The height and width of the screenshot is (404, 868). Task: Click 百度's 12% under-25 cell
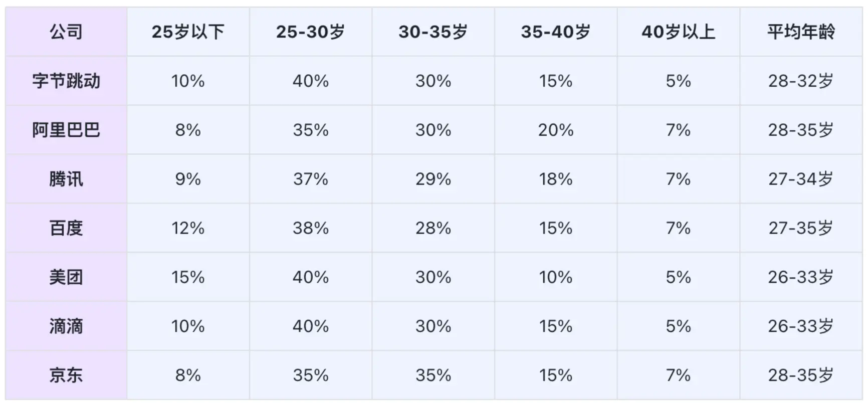[x=188, y=228]
